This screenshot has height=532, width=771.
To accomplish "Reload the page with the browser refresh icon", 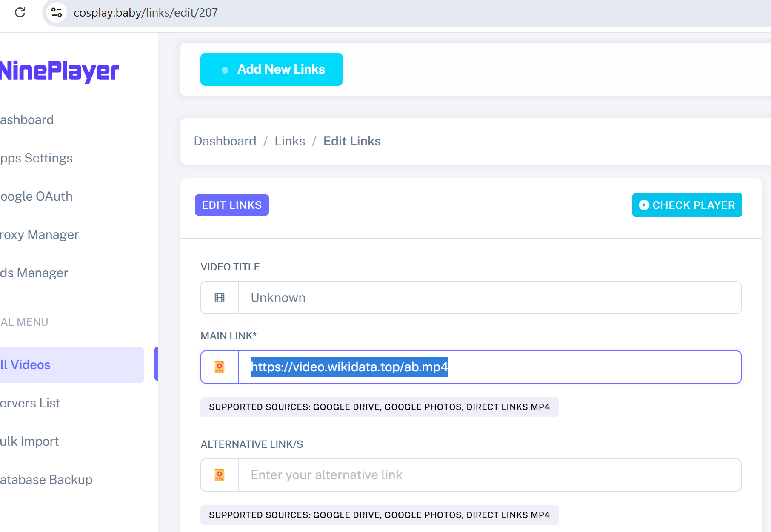I will tap(20, 12).
